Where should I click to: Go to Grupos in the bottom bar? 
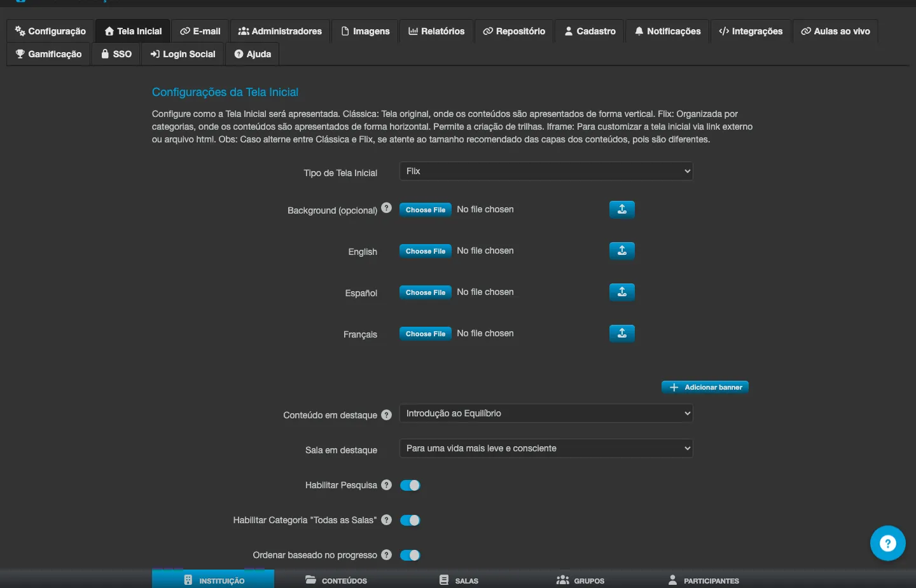tap(580, 580)
